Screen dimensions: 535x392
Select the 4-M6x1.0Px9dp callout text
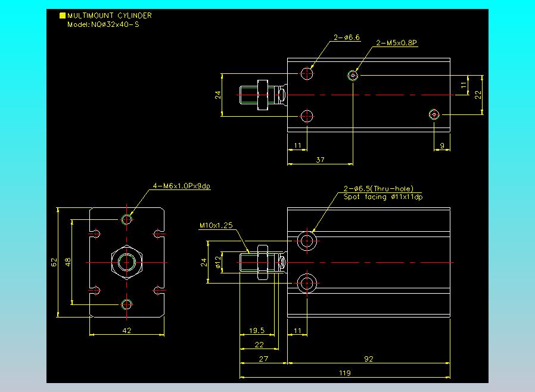pos(182,186)
